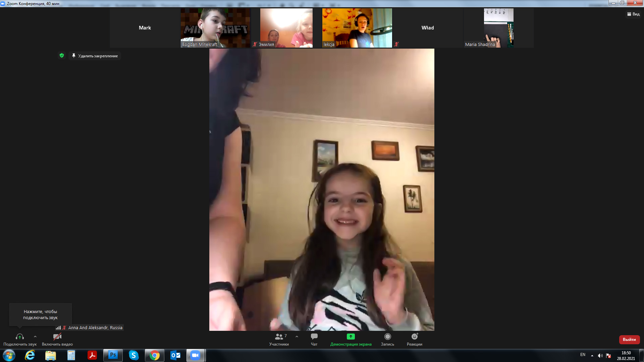Expand audio options arrow next to headphones
The image size is (644, 362).
coord(35,337)
